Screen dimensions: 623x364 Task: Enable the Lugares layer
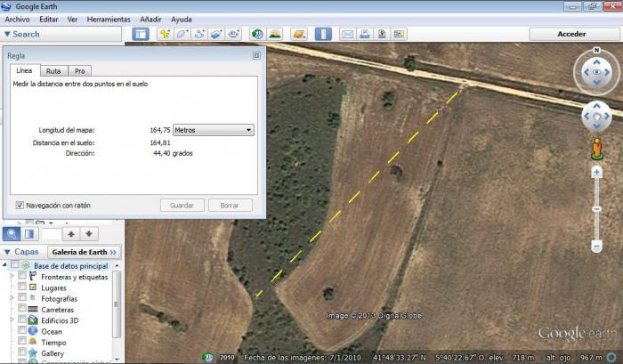point(22,286)
